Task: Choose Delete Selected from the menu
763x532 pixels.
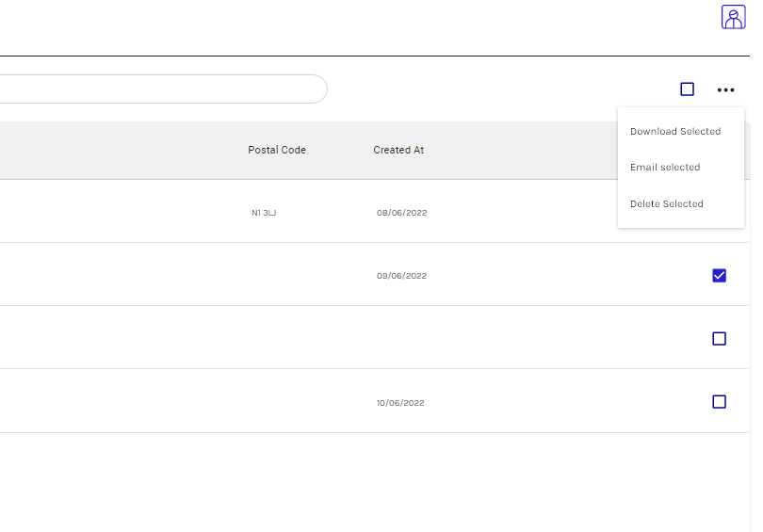Action: [x=667, y=203]
